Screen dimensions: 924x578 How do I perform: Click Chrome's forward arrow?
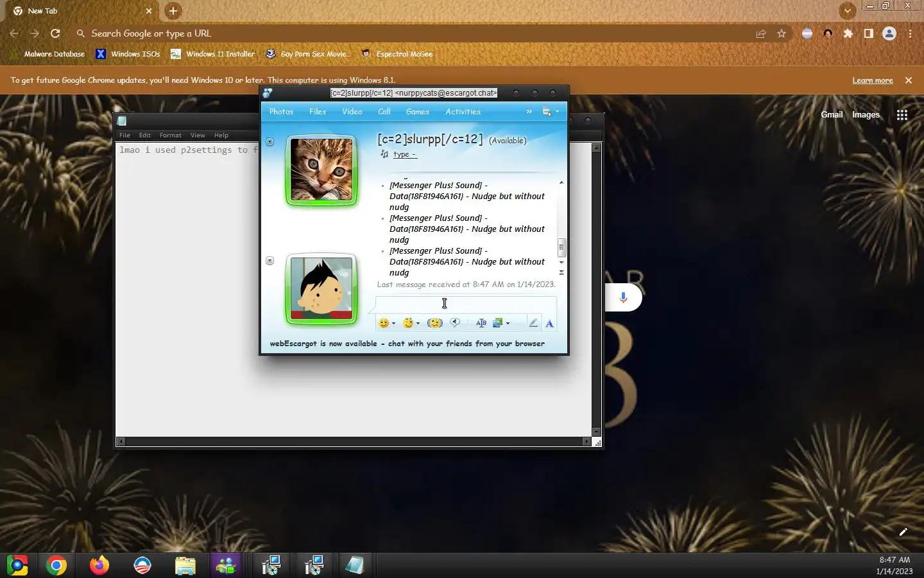click(x=35, y=33)
